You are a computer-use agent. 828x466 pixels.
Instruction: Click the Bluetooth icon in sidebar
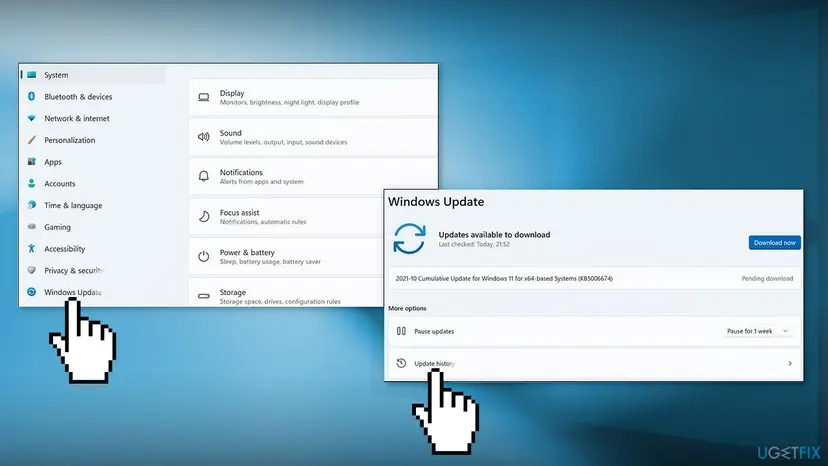(32, 97)
